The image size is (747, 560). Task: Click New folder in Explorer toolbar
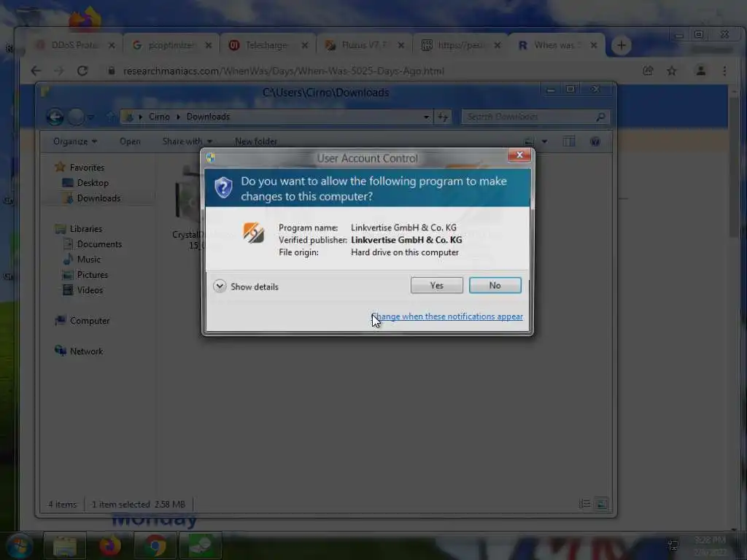[x=256, y=141]
